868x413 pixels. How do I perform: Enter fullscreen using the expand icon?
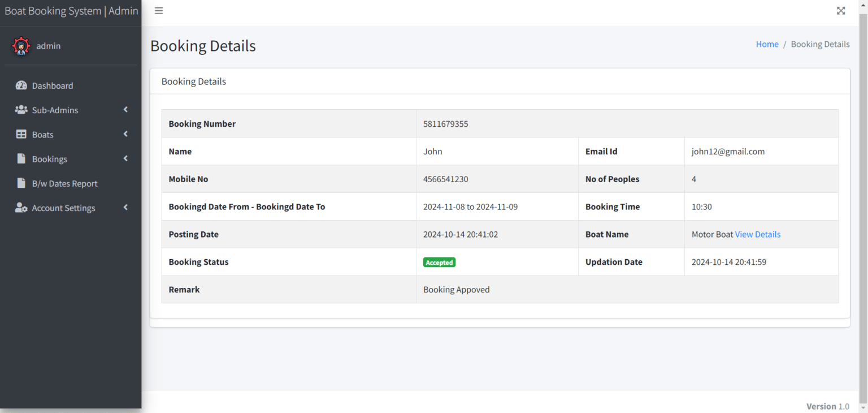(841, 10)
